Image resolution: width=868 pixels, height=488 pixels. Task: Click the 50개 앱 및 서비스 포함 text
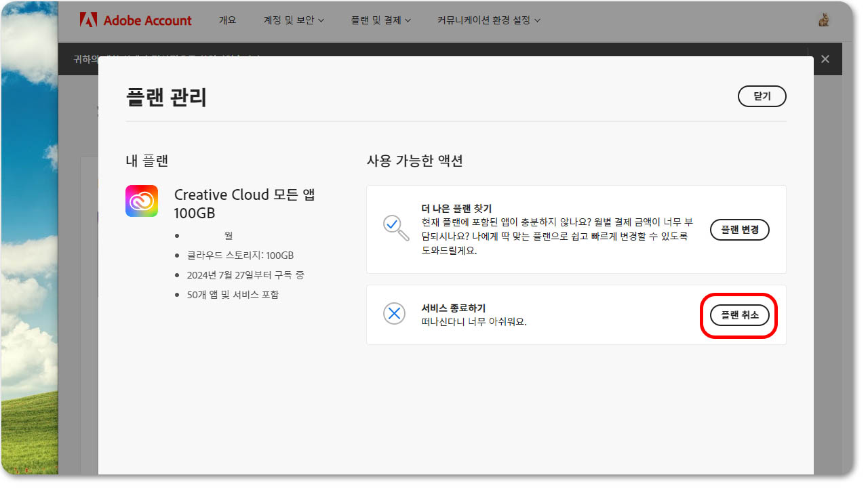(x=233, y=295)
